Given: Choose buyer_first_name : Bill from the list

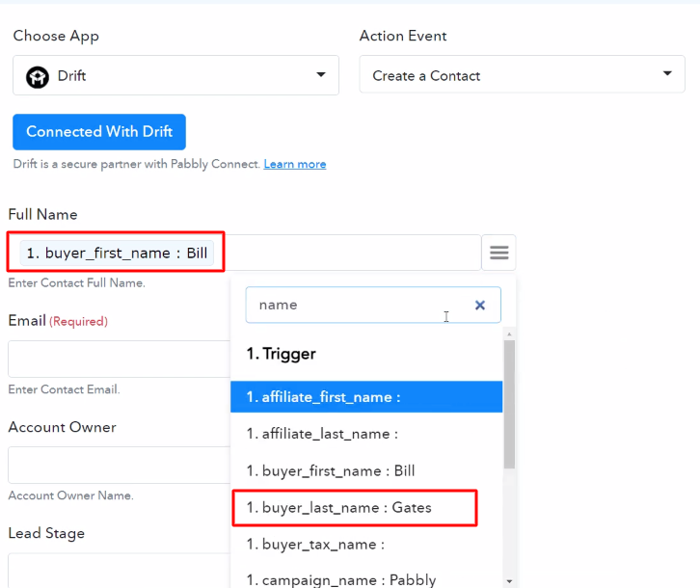Looking at the screenshot, I should pos(366,470).
